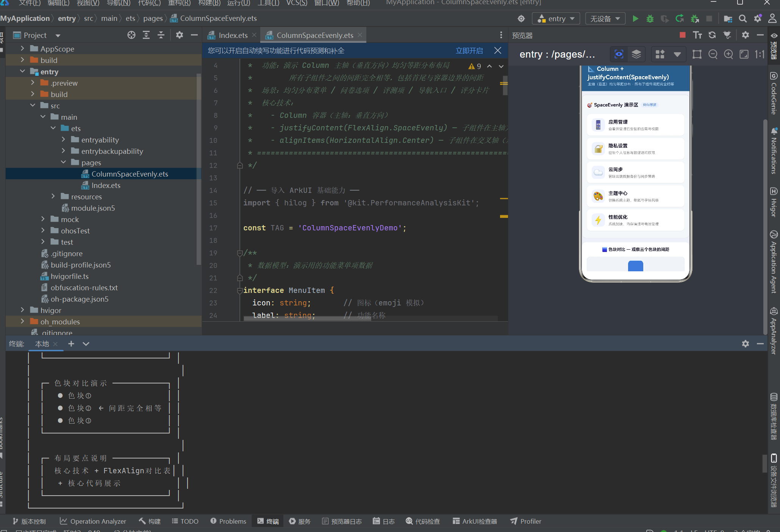Open the Operation Analyzer tab
Screen dimensions: 780x532
click(x=93, y=521)
